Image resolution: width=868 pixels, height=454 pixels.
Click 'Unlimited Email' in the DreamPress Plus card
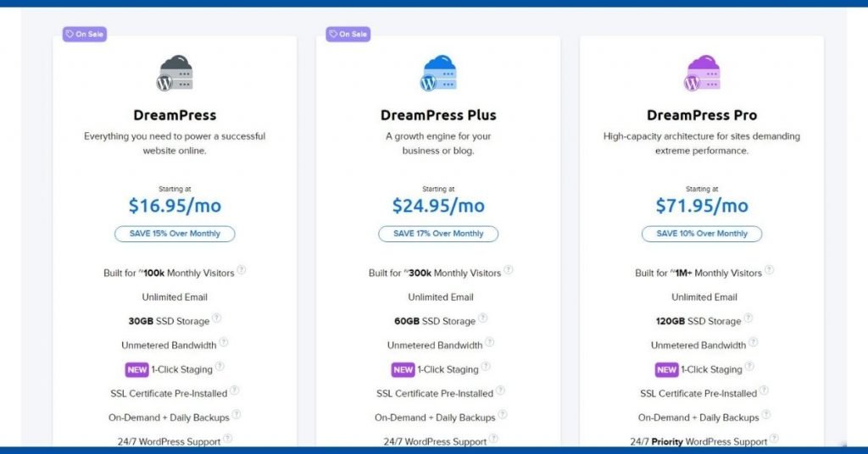[x=441, y=297]
